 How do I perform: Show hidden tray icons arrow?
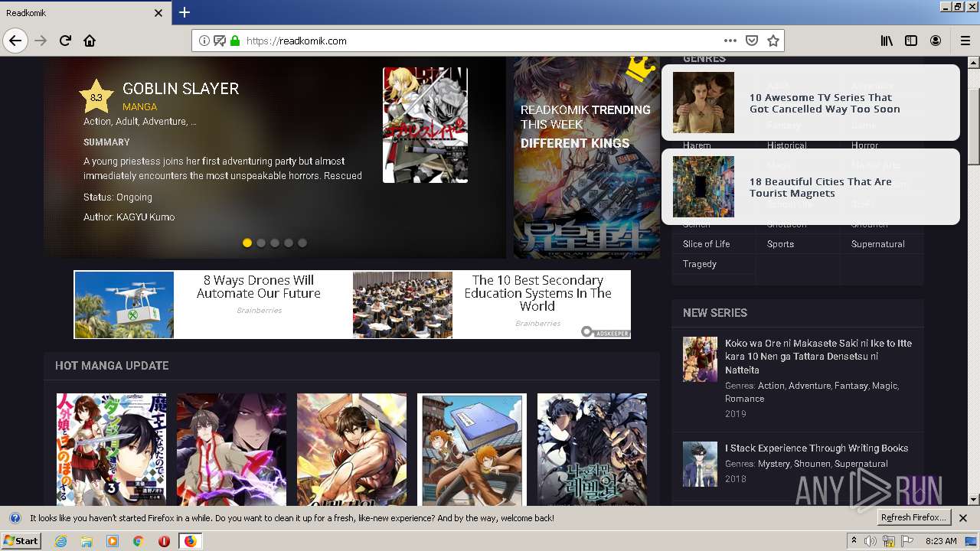click(854, 541)
